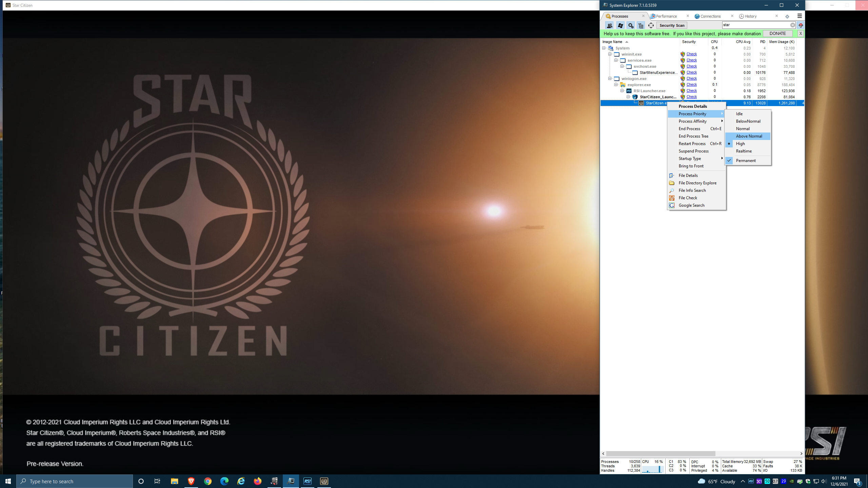Viewport: 868px width, 488px height.
Task: Collapse the wininit.exe tree node
Action: (610, 54)
